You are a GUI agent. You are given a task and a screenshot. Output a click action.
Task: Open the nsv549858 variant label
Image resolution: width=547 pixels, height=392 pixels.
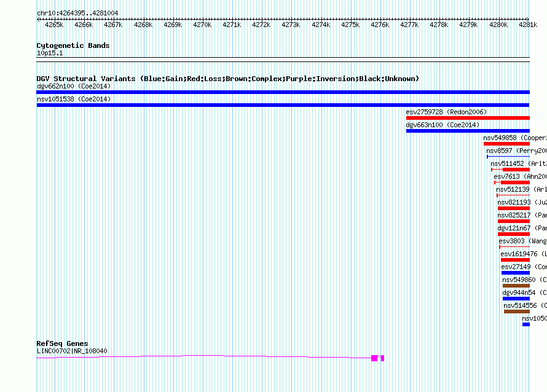coord(515,138)
